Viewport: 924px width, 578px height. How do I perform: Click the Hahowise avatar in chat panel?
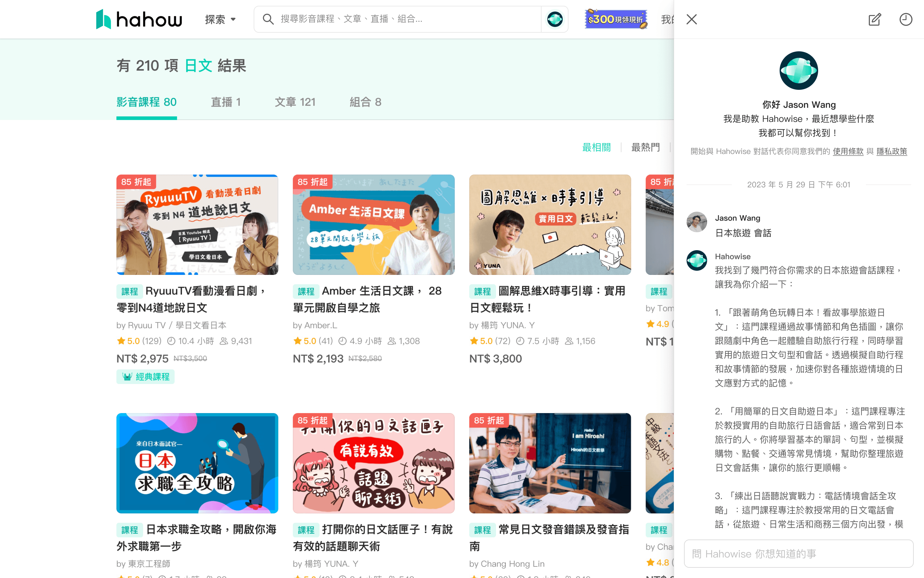(x=798, y=71)
